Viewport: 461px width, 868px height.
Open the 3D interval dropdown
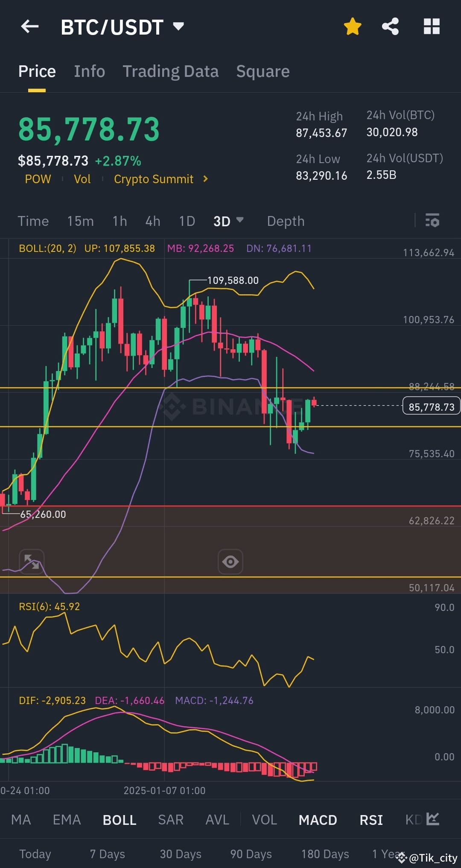coord(228,221)
